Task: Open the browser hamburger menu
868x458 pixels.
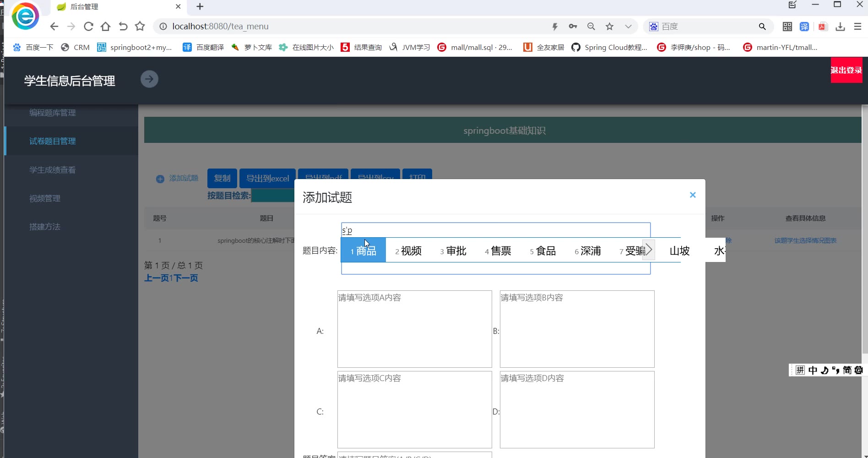Action: (857, 27)
